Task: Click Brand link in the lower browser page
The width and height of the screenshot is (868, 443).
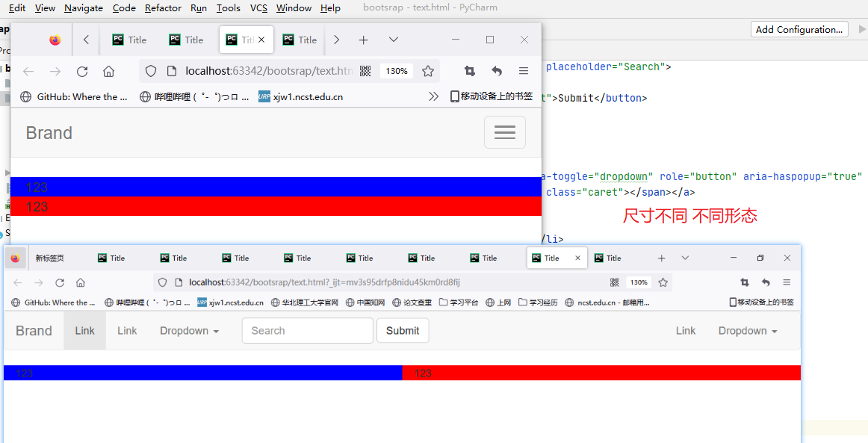Action: pos(34,331)
